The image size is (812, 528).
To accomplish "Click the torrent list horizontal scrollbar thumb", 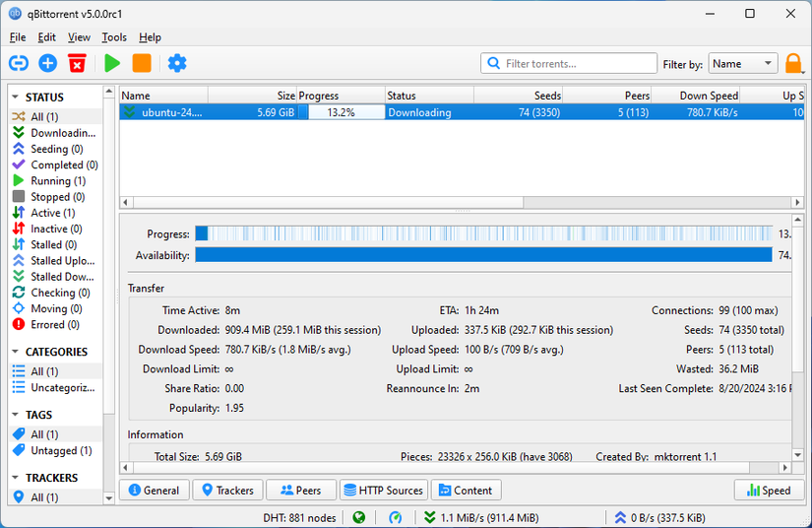I will coord(328,202).
